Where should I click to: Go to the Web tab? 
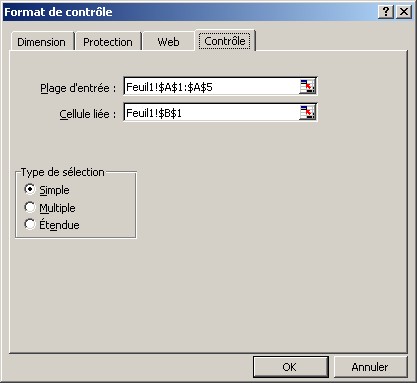[168, 42]
